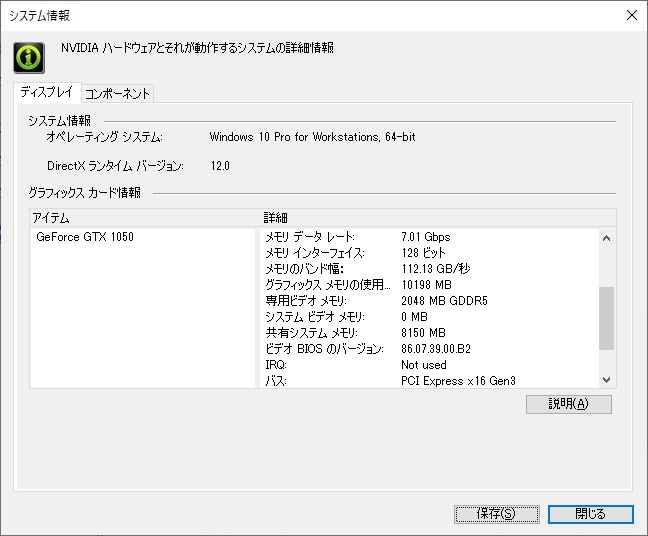Screen dimensions: 648x536
Task: Click the 2048 MB GDDR5 value
Action: pyautogui.click(x=444, y=301)
